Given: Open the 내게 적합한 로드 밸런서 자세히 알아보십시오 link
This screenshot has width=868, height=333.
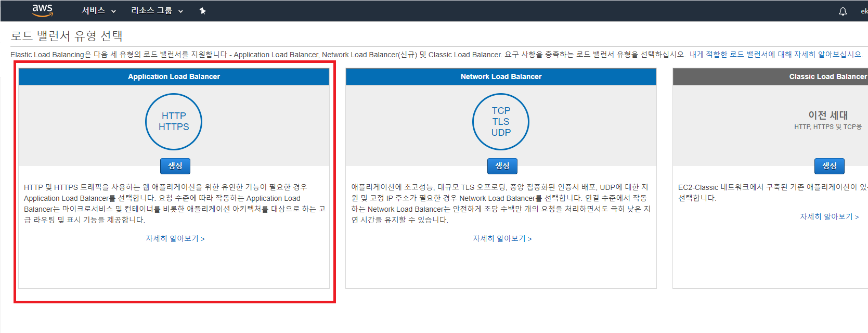Looking at the screenshot, I should (x=775, y=54).
